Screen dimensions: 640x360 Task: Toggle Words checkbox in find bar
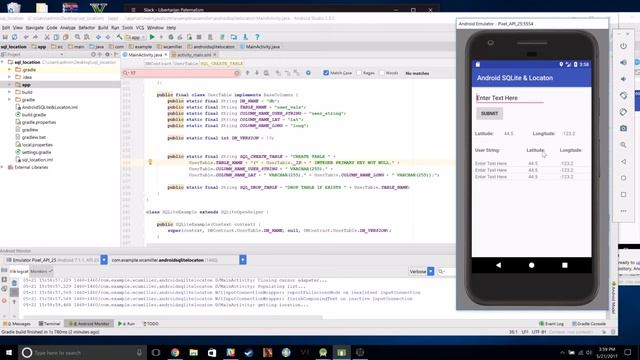(x=382, y=73)
